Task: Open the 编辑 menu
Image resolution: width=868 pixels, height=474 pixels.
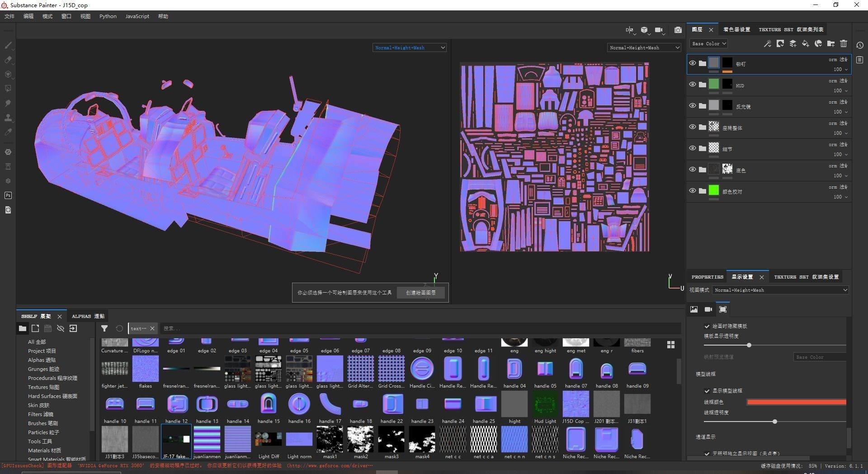Action: pos(28,16)
